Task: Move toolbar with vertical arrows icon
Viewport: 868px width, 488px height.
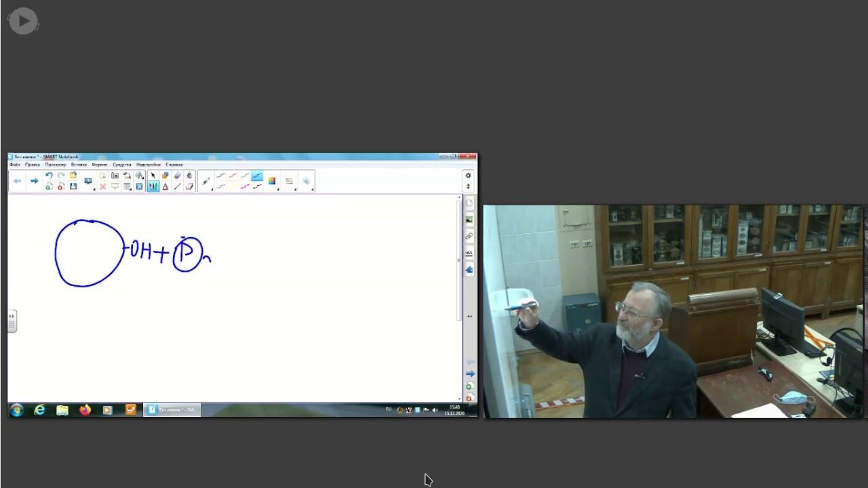Action: pos(468,186)
